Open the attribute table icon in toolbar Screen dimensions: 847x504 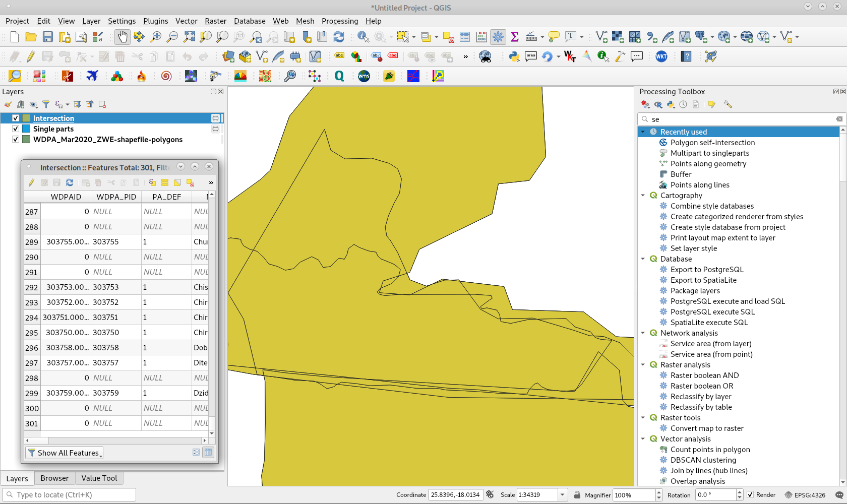[465, 37]
